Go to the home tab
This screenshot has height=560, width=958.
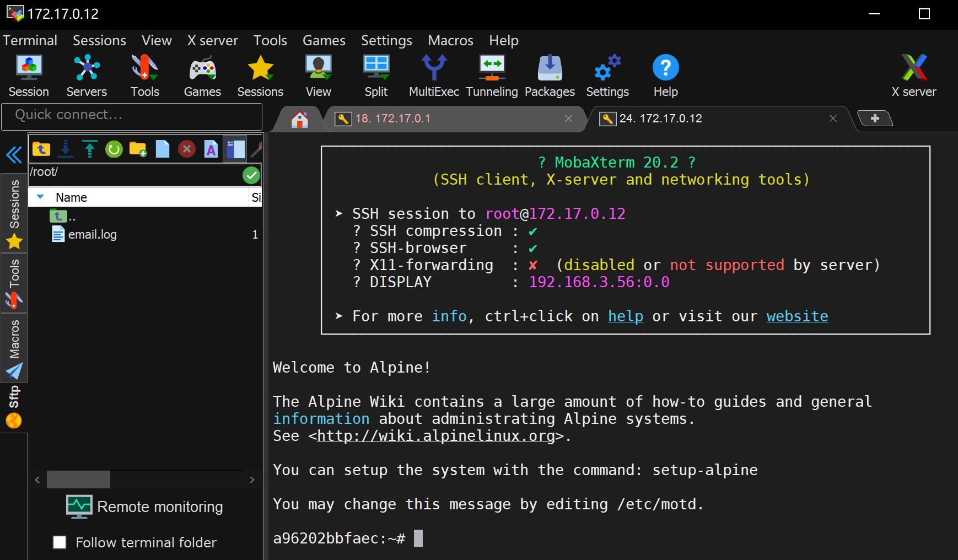point(300,119)
